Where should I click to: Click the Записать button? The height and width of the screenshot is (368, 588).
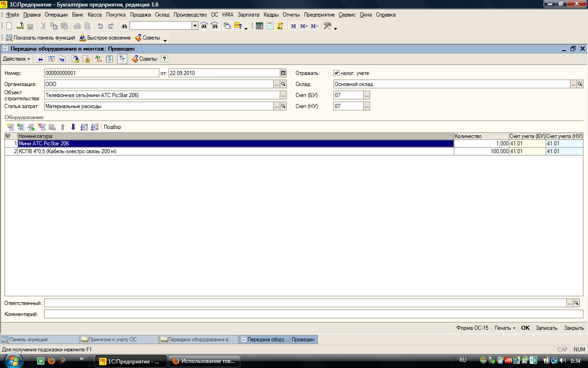(x=546, y=328)
